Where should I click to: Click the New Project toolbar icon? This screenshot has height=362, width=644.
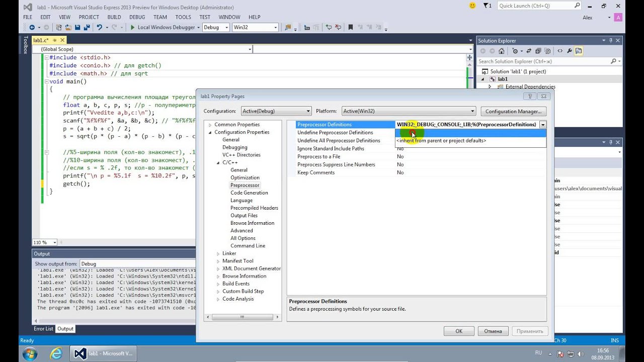[59, 27]
